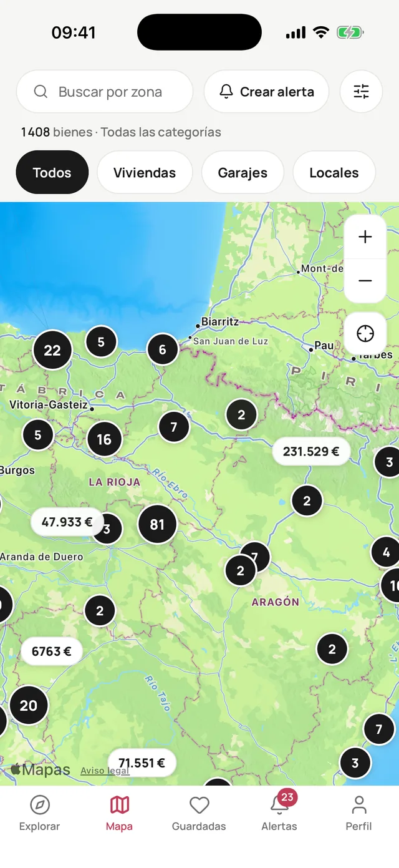Tap the search magnifier icon
This screenshot has height=868, width=399.
tap(41, 92)
